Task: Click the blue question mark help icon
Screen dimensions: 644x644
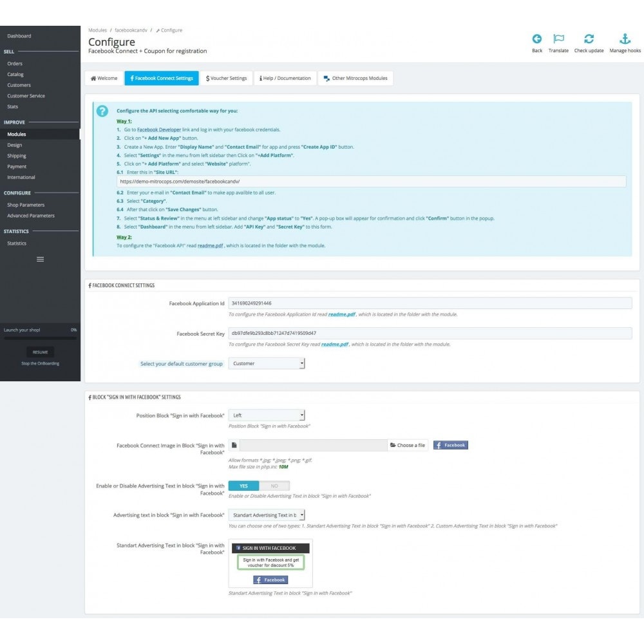Action: (102, 111)
